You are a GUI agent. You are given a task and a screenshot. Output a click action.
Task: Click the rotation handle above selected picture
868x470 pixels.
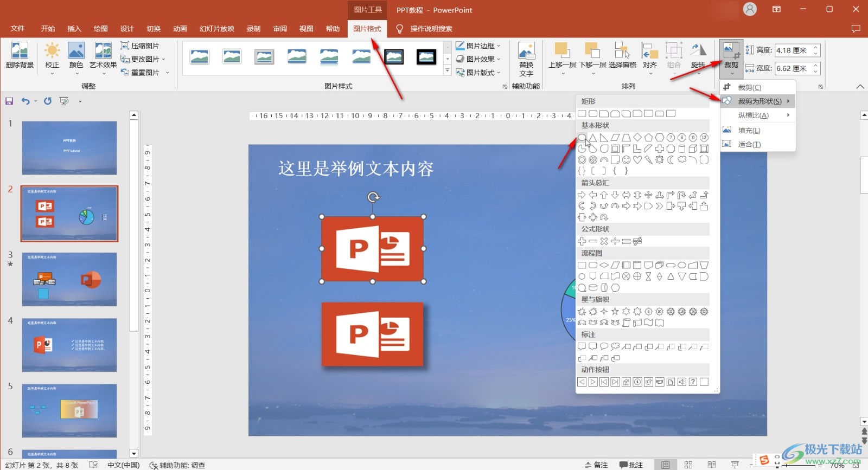click(373, 197)
